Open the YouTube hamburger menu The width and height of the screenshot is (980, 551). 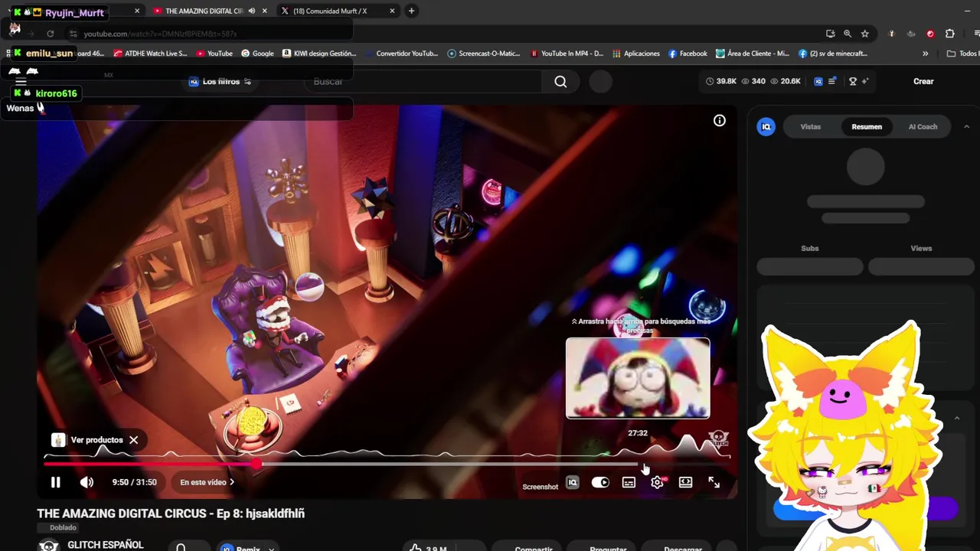click(21, 81)
